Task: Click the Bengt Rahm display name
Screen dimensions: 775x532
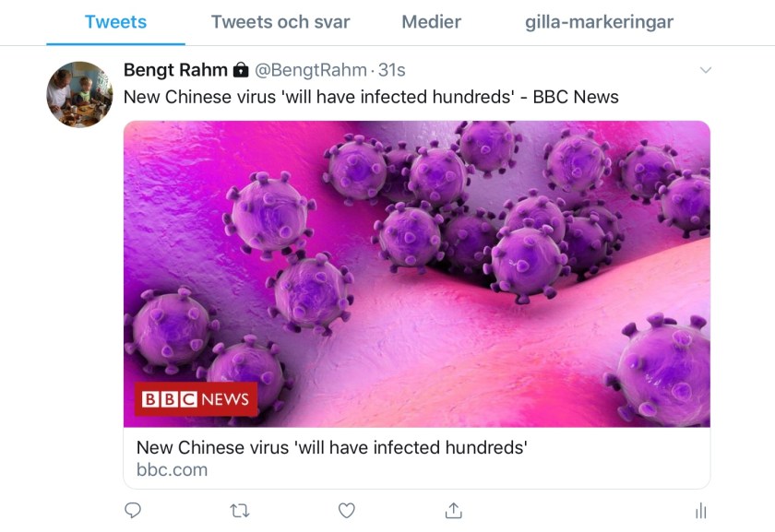Action: (x=175, y=70)
